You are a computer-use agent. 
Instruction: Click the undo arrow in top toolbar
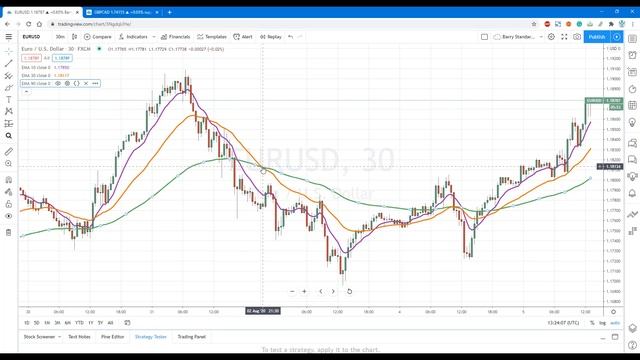click(x=291, y=37)
